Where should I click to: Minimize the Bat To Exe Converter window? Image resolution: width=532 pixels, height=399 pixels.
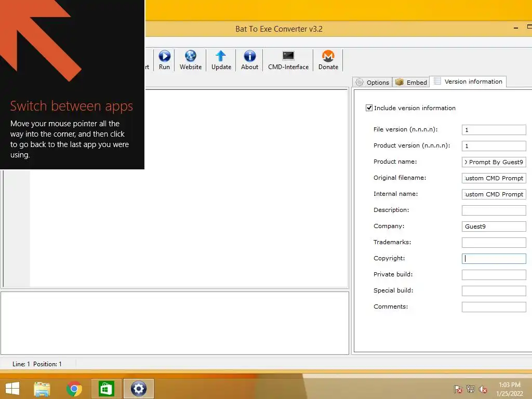tap(516, 28)
